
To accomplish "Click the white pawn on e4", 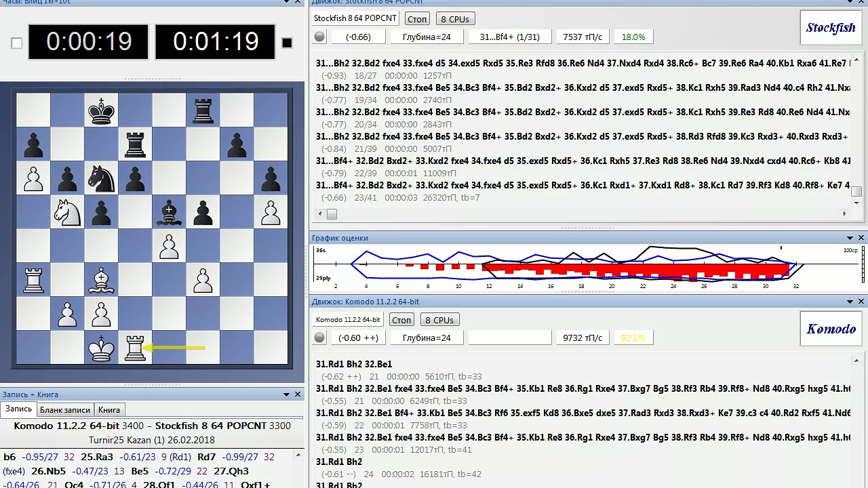I will point(169,246).
